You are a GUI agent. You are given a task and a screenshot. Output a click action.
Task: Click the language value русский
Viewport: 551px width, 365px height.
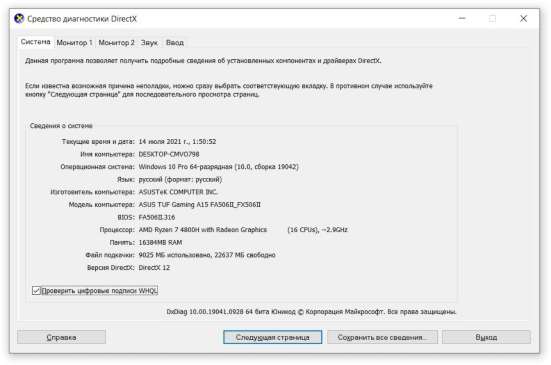click(180, 180)
